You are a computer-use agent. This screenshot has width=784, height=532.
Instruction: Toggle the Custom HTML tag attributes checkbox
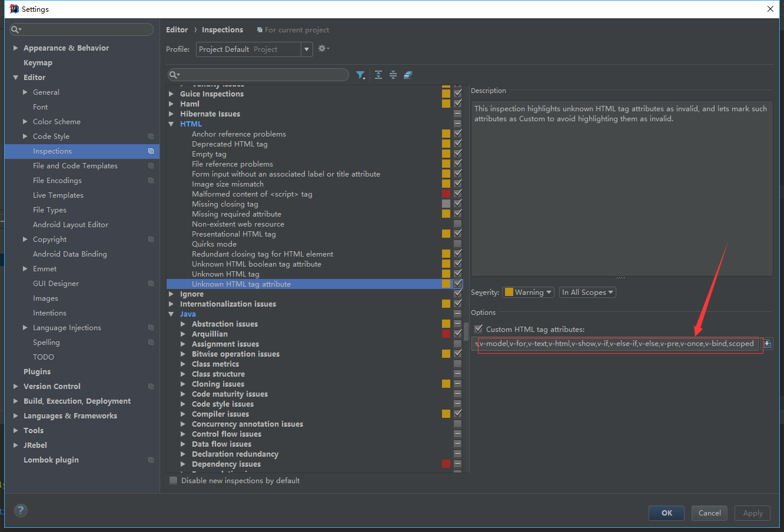click(x=479, y=329)
